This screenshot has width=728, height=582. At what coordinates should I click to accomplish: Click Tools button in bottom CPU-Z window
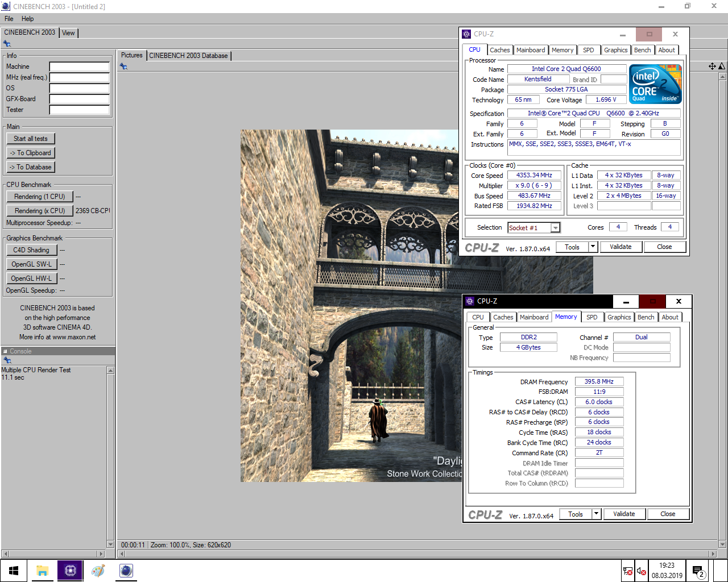tap(576, 514)
